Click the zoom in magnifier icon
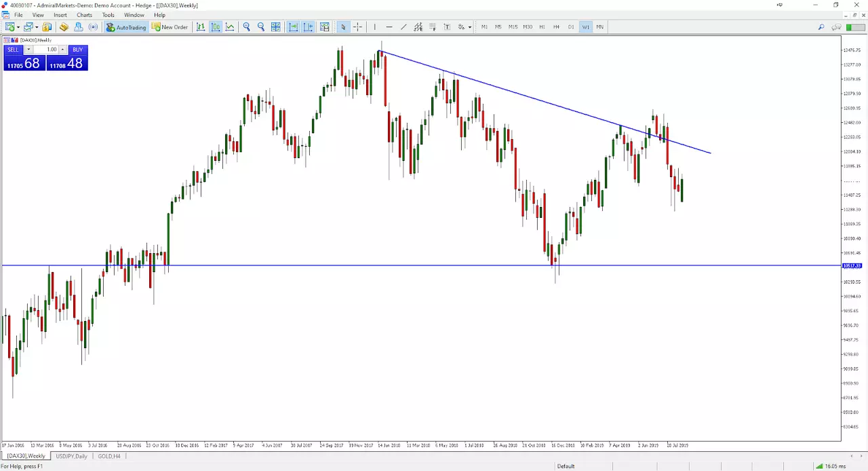 pos(247,27)
